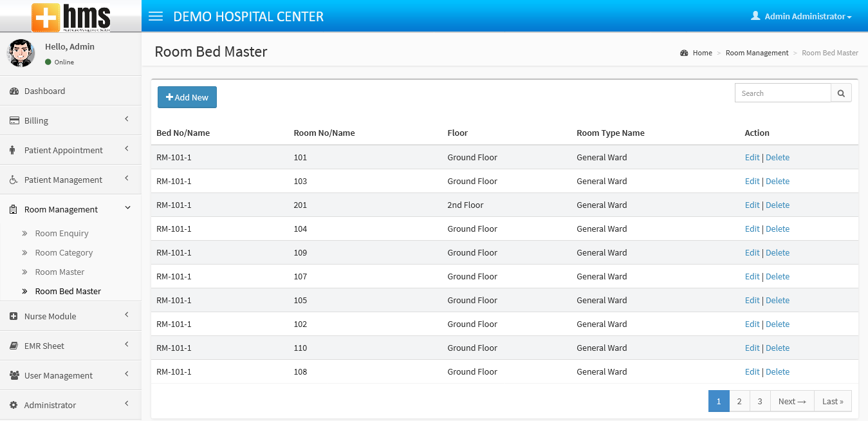Click the Dashboard speedometer icon in sidebar

pyautogui.click(x=14, y=91)
